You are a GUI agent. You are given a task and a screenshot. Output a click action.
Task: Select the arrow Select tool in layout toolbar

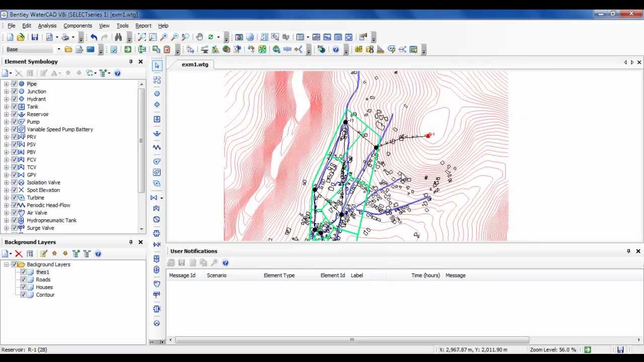(x=157, y=66)
